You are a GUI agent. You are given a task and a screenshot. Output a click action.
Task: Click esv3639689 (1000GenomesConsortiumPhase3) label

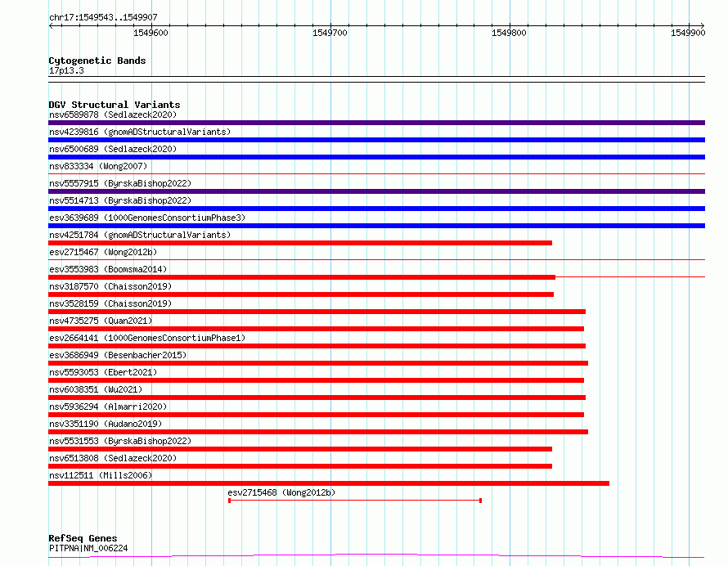point(147,218)
